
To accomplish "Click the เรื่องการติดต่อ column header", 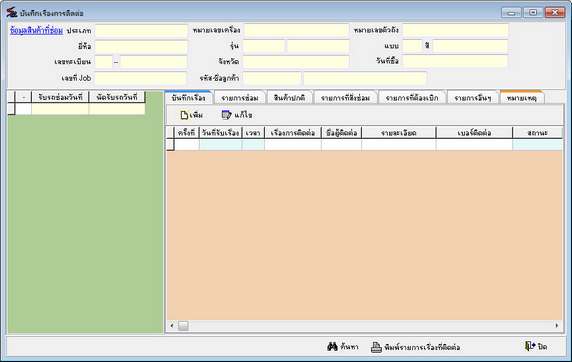I will pyautogui.click(x=293, y=133).
